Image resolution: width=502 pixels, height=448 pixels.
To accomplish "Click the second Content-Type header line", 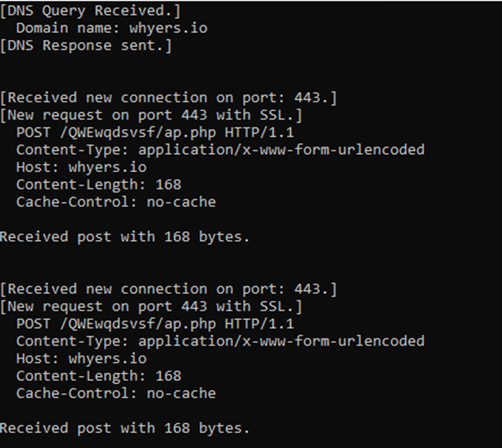I will pyautogui.click(x=220, y=341).
